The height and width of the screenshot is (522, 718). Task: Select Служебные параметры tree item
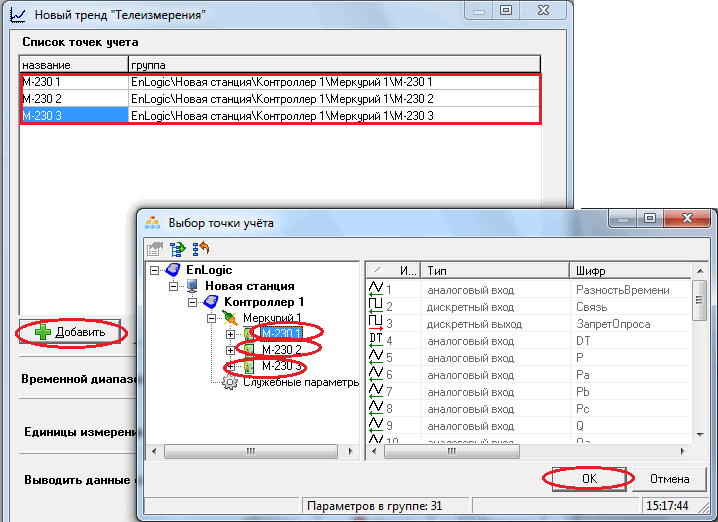[x=301, y=382]
